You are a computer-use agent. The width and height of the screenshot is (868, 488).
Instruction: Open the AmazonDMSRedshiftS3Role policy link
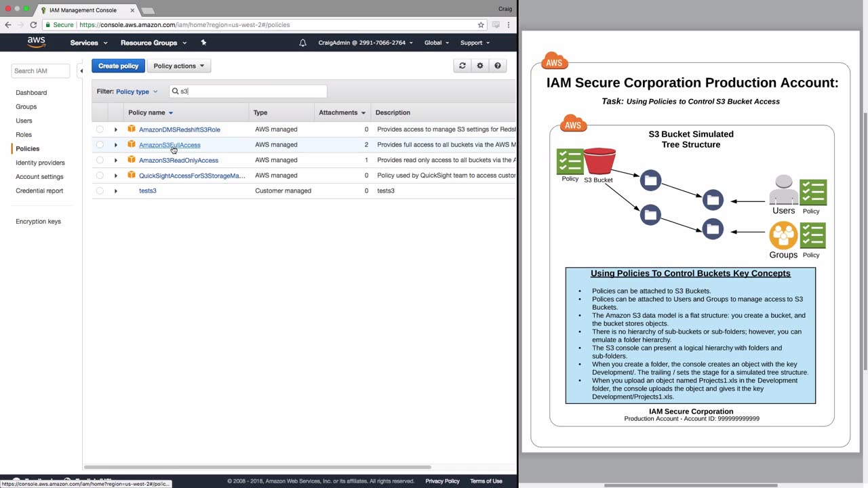click(180, 129)
